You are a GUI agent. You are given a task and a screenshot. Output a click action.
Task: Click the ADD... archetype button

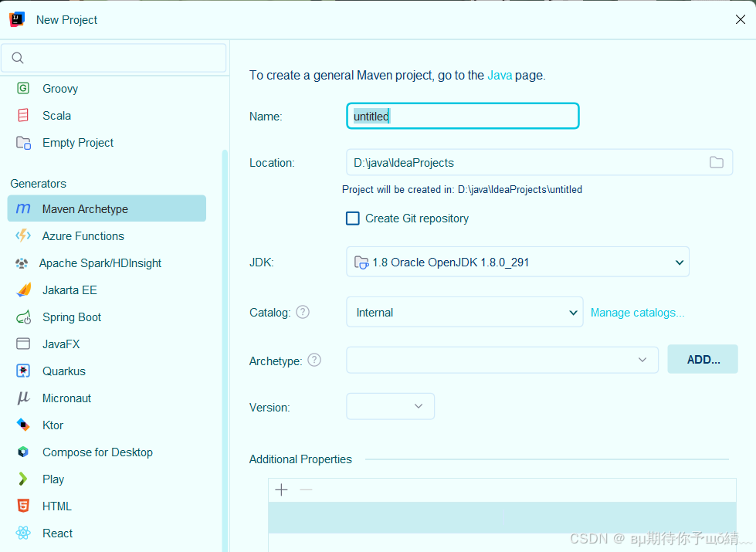[703, 359]
